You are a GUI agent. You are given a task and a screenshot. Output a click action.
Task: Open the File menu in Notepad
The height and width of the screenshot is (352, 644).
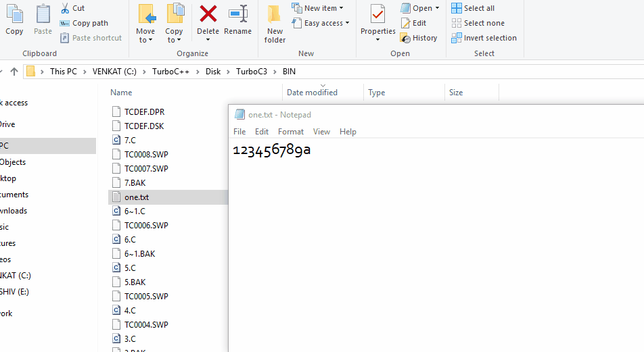239,132
